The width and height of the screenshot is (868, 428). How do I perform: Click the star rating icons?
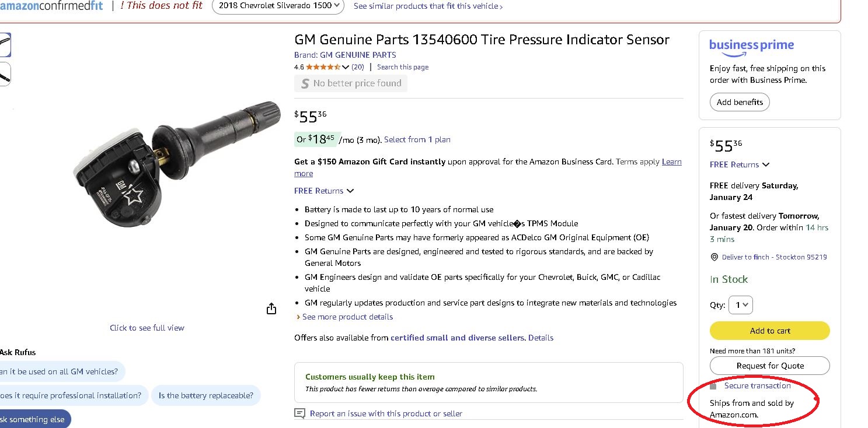pos(323,67)
